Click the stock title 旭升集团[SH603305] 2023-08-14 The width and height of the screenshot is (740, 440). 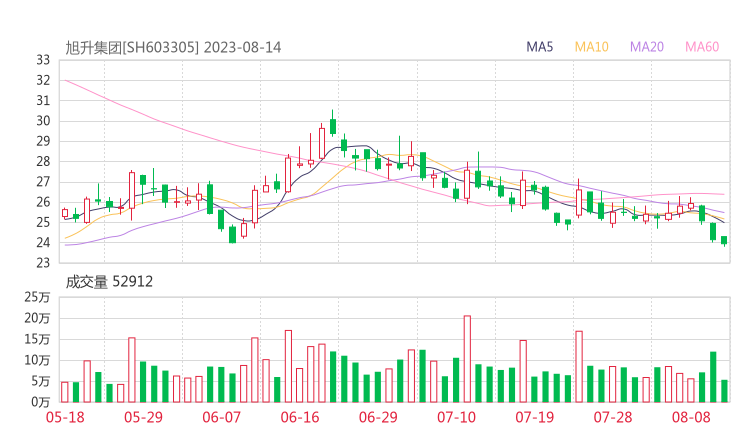(173, 48)
